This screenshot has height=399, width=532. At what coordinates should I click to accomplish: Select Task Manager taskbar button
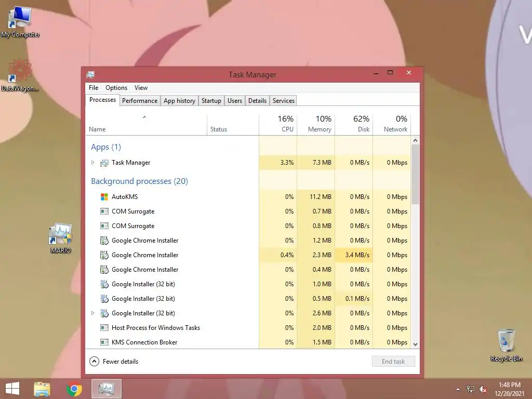pos(106,389)
